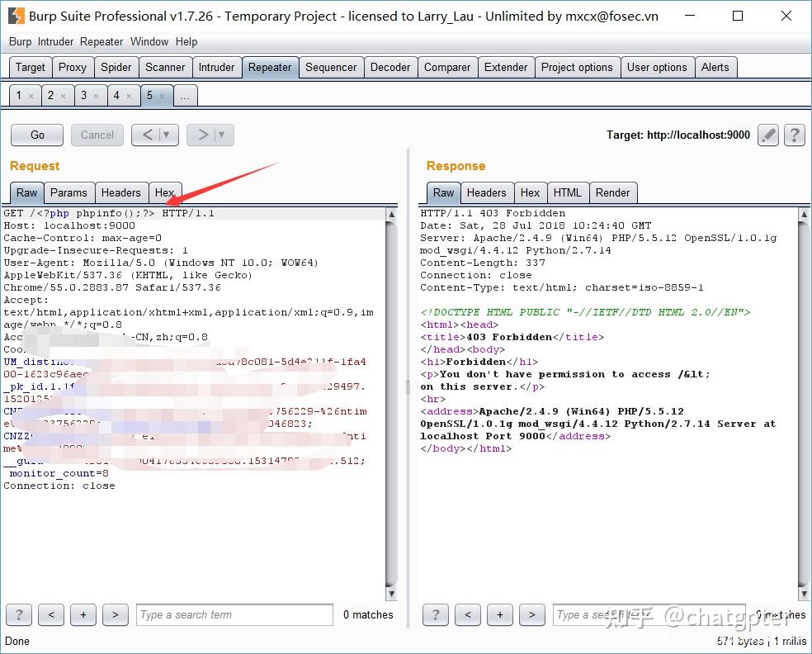
Task: Open the Alerts tab
Action: [715, 68]
